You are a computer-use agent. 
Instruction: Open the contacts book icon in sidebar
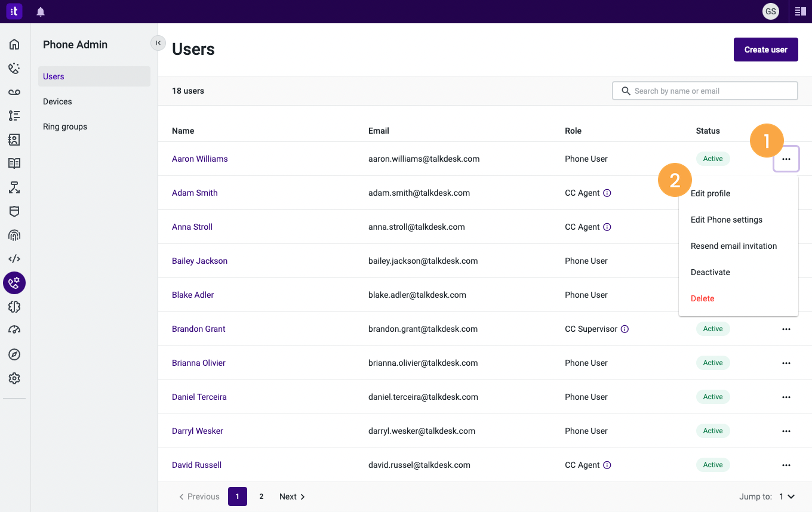pyautogui.click(x=14, y=140)
